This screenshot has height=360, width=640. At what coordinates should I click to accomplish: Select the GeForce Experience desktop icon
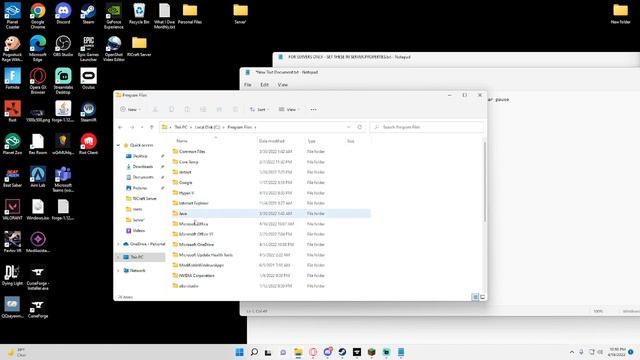[113, 16]
